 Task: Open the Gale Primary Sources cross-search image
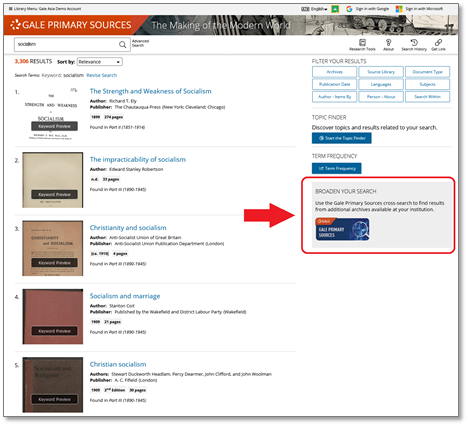342,229
